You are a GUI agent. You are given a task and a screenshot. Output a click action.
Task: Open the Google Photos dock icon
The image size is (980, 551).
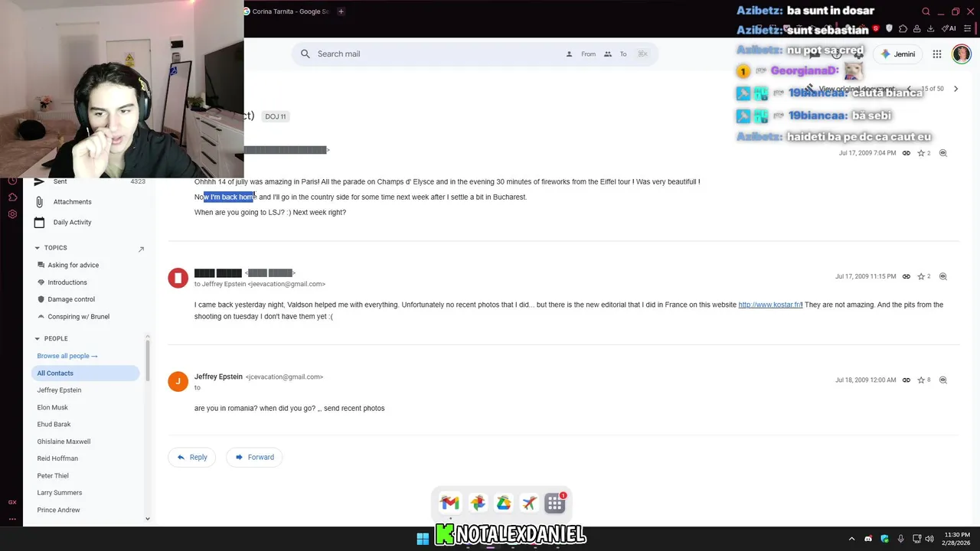click(x=478, y=503)
